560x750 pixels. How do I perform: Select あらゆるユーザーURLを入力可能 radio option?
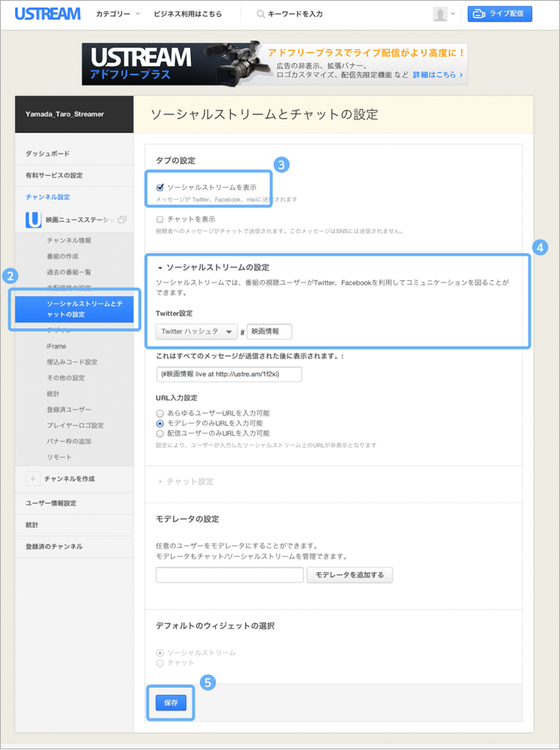coord(160,413)
